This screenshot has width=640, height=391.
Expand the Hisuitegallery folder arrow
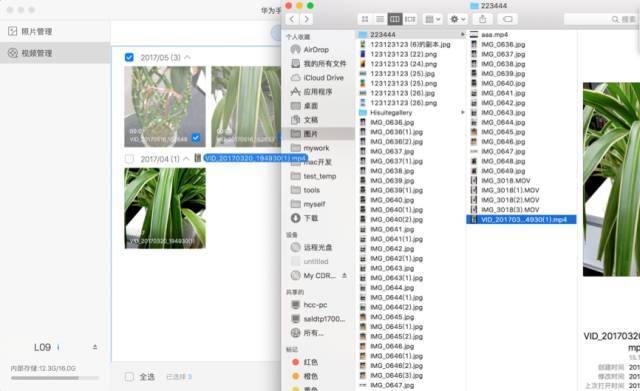tap(462, 112)
